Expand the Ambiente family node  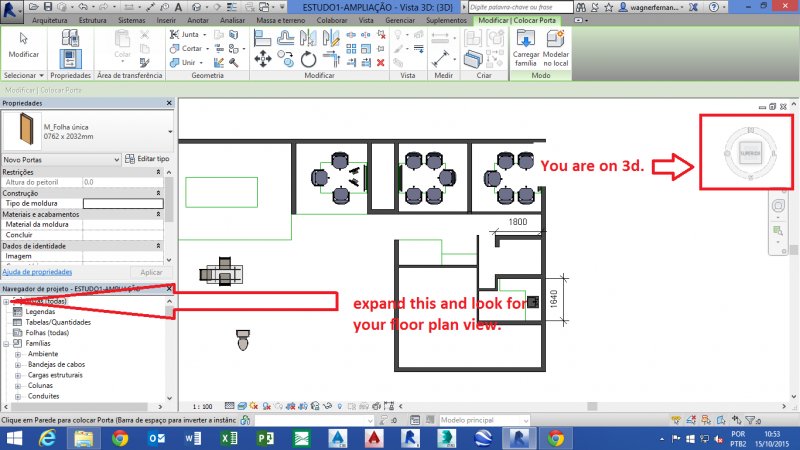pos(18,354)
